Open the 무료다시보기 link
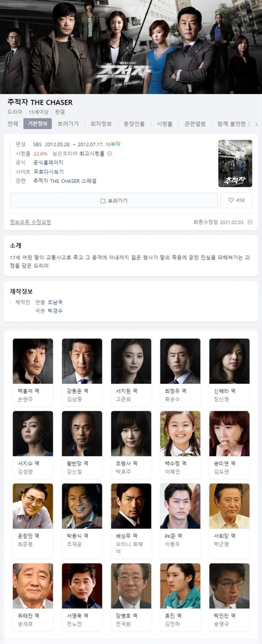Screen dimensions: 262x644 48,172
